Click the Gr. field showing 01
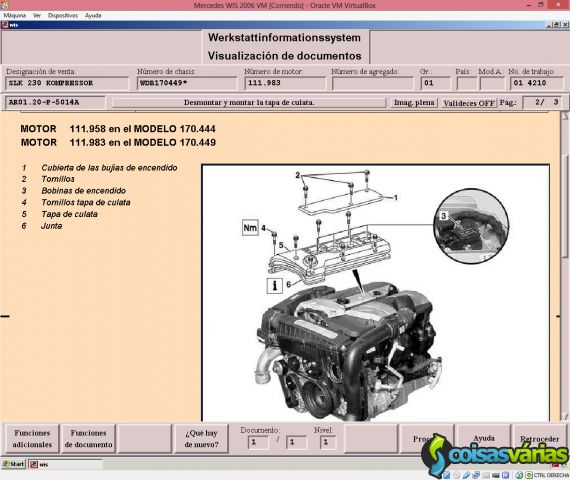Viewport: 570px width, 480px height. [435, 83]
